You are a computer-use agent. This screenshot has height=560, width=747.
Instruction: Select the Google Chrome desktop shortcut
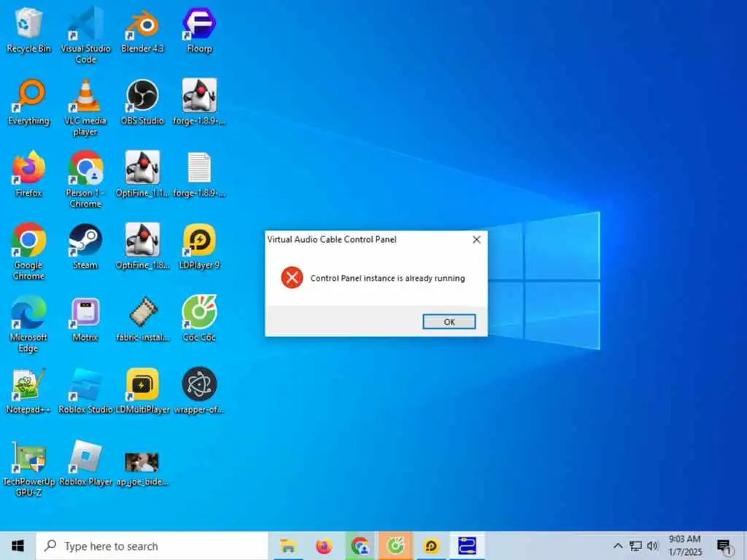coord(28,252)
